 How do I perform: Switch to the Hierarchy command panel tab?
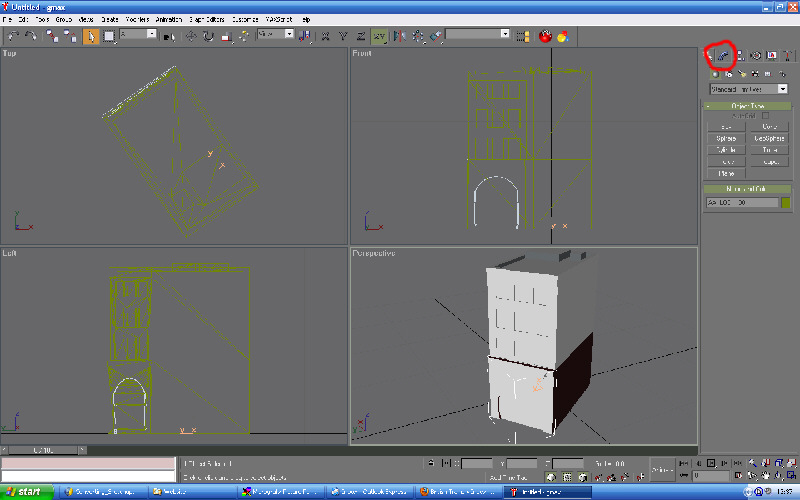pyautogui.click(x=740, y=55)
